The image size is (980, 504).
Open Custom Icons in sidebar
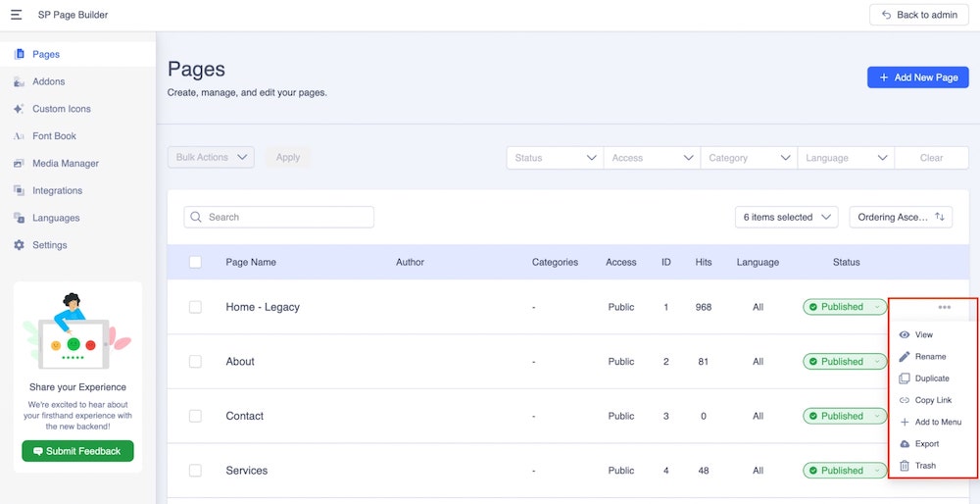pos(62,109)
